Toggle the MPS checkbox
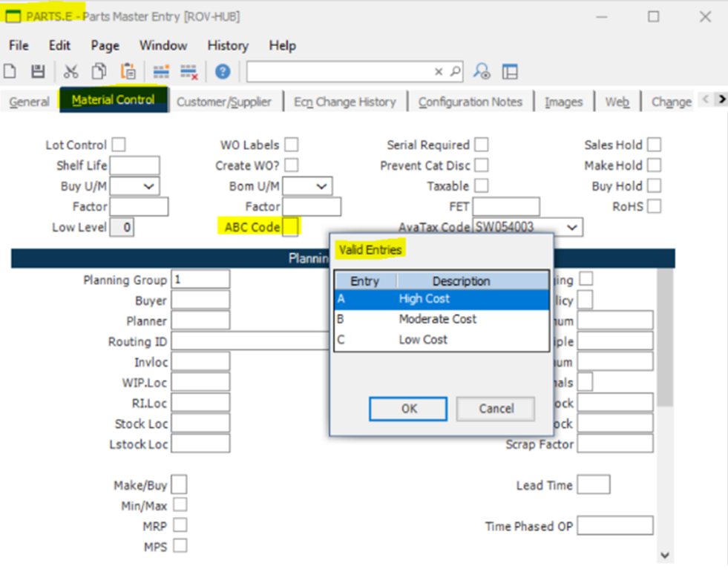The image size is (728, 572). [180, 545]
